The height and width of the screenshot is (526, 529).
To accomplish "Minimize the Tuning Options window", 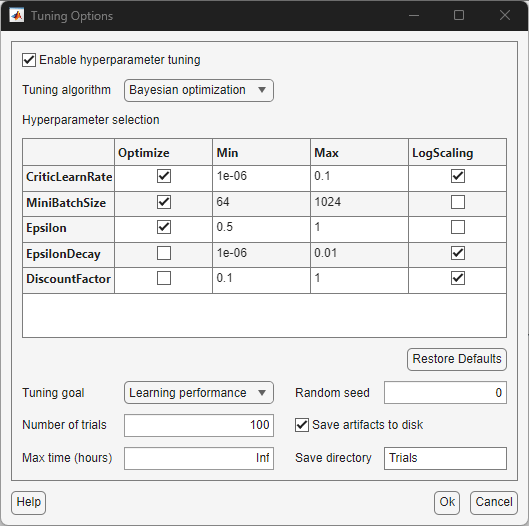I will (414, 15).
